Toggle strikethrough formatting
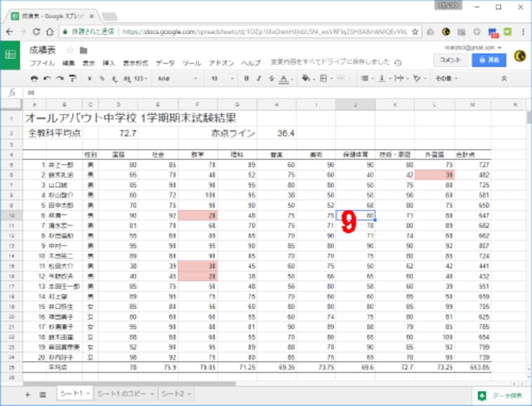532x406 pixels. [271, 78]
